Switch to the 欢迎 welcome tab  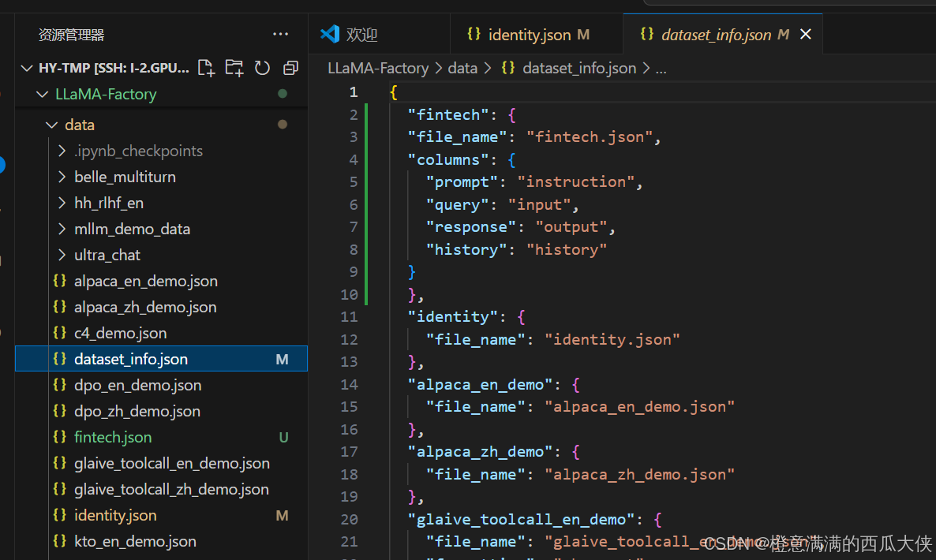point(379,35)
